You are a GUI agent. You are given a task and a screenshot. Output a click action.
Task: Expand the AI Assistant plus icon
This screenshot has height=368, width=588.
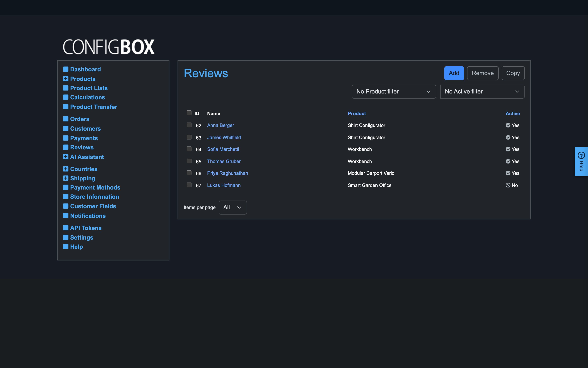tap(66, 157)
